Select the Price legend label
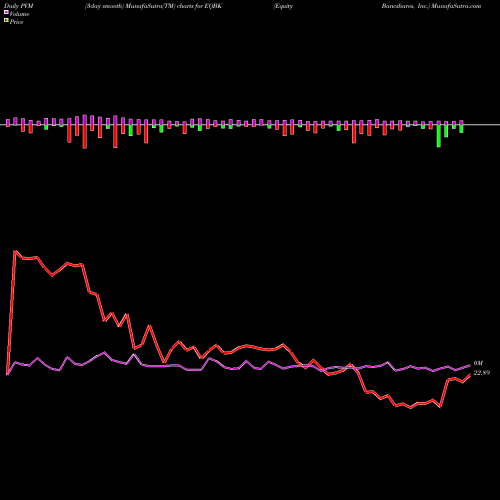Image resolution: width=500 pixels, height=500 pixels. pyautogui.click(x=16, y=22)
